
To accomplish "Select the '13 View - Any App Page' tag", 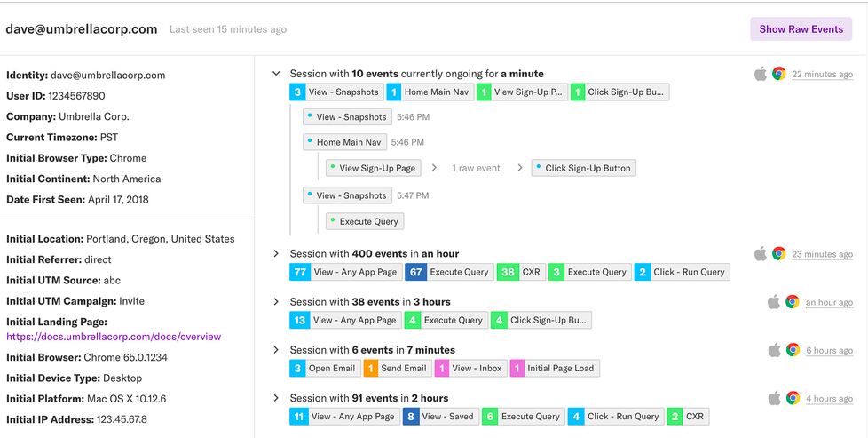I will point(345,321).
